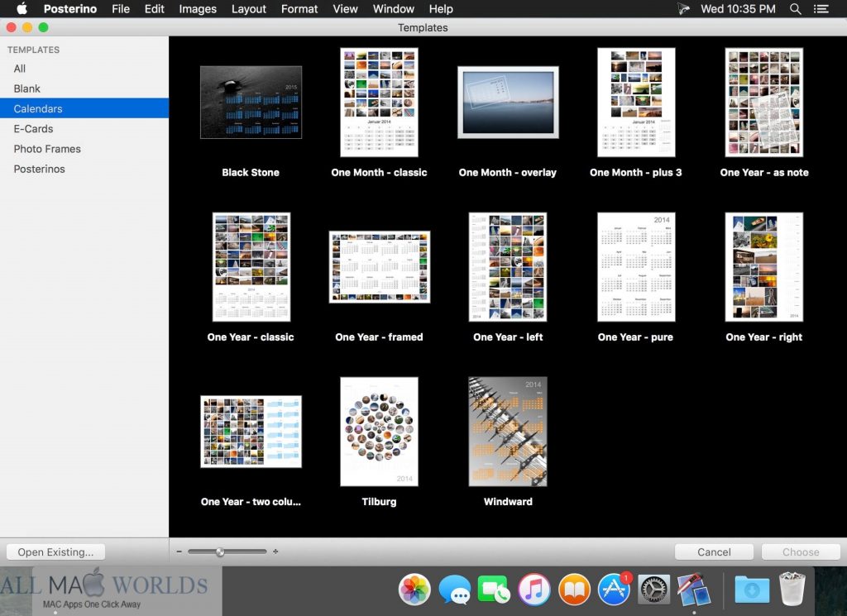
Task: Open System Preferences gear in dock
Action: click(653, 589)
